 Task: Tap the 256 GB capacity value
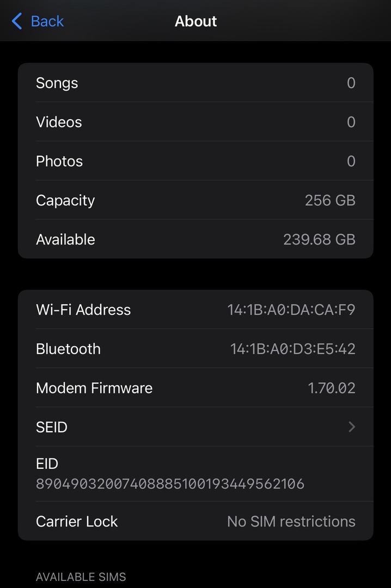pyautogui.click(x=330, y=200)
